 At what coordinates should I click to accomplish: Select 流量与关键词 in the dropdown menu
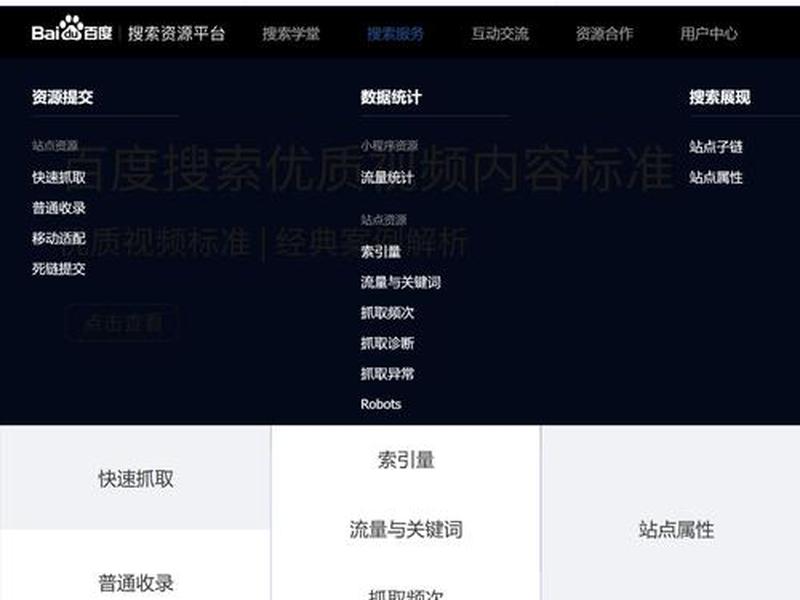click(401, 282)
